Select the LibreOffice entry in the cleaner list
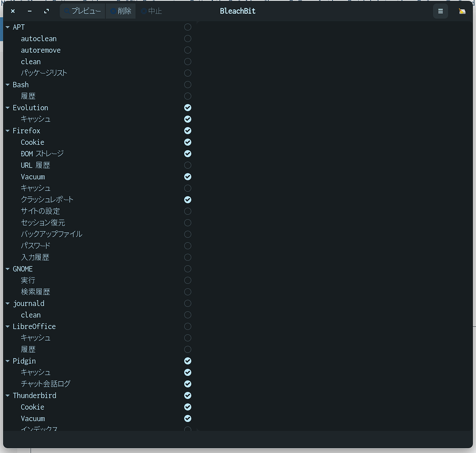The height and width of the screenshot is (453, 476). [34, 326]
